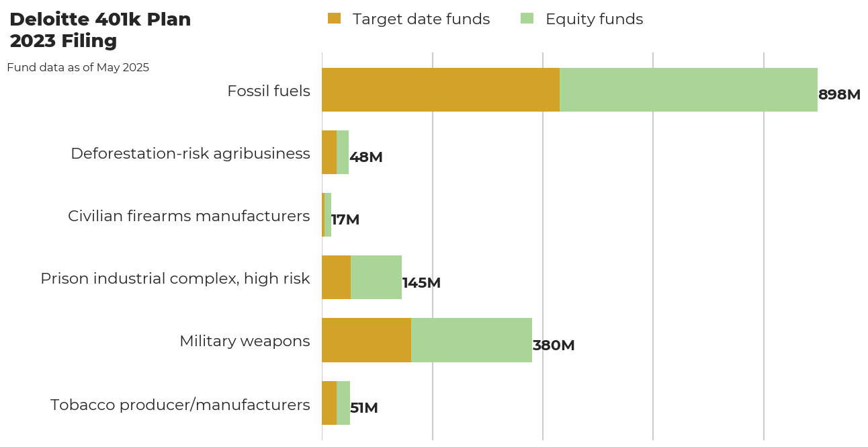Toggle the Target date funds legend label
868x447 pixels.
coord(421,19)
